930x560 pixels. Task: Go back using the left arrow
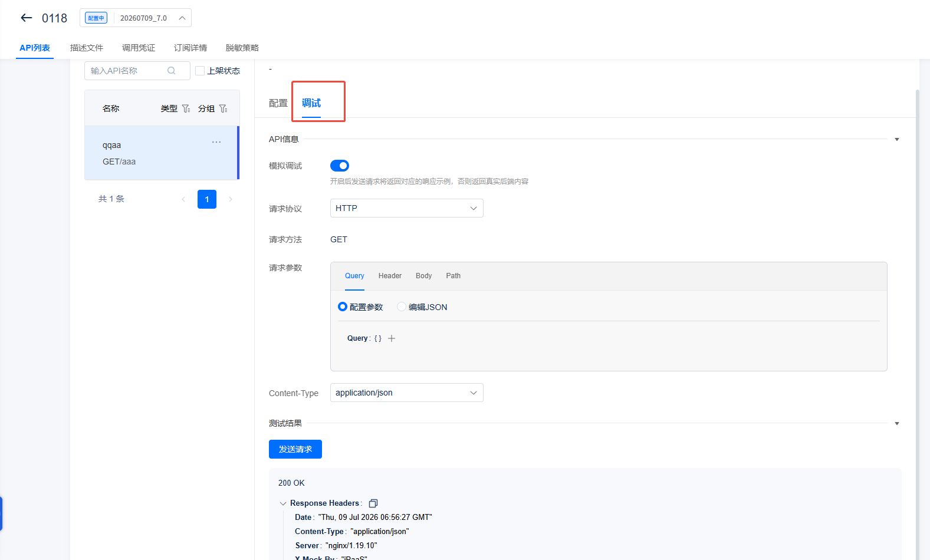(x=26, y=18)
